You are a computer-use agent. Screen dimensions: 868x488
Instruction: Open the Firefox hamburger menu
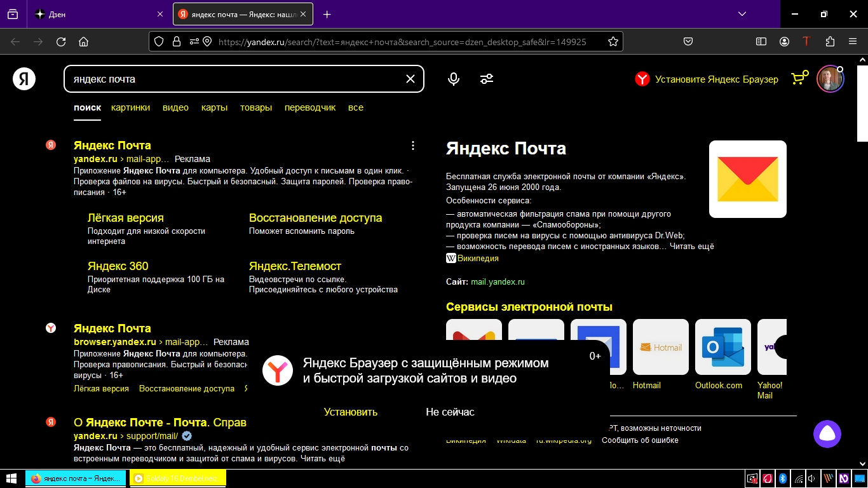[853, 42]
